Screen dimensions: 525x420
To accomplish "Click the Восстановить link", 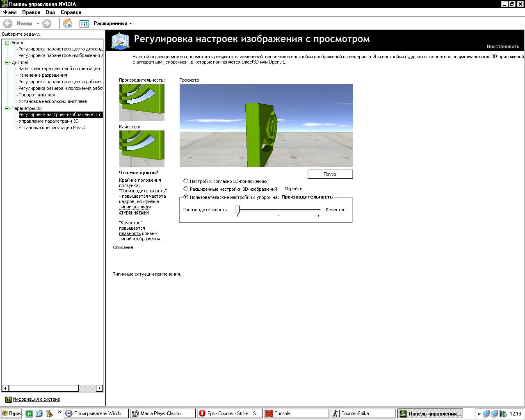I will [503, 46].
